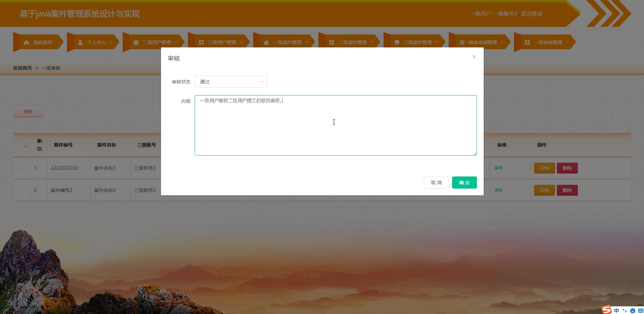Toggle the select-all checkbox in table header
The height and width of the screenshot is (314, 644).
click(23, 145)
